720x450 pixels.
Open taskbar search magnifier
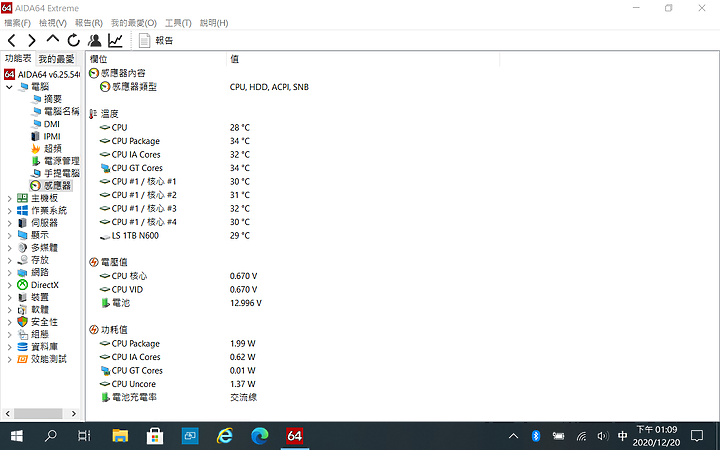pos(51,436)
